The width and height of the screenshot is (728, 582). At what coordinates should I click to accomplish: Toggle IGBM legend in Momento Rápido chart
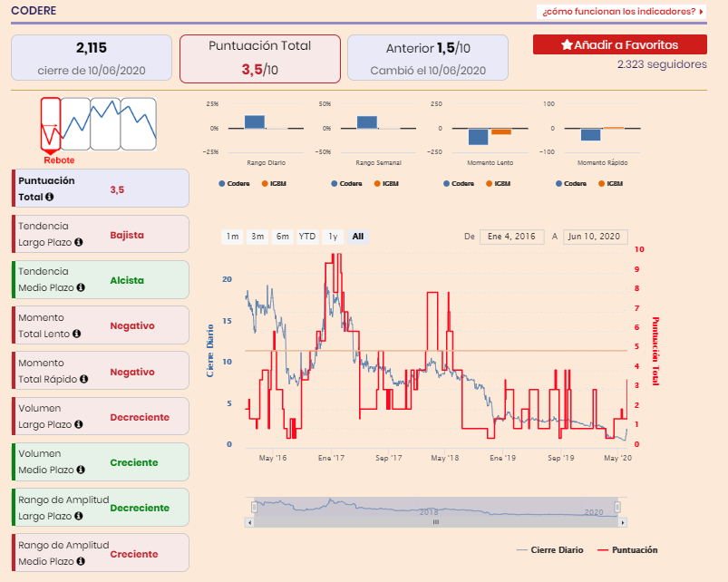tap(610, 184)
